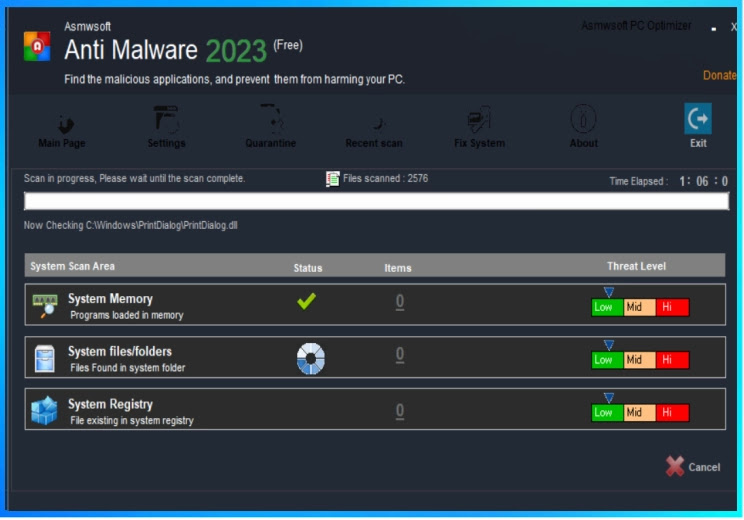
Task: Open the About toolbar icon
Action: [583, 119]
